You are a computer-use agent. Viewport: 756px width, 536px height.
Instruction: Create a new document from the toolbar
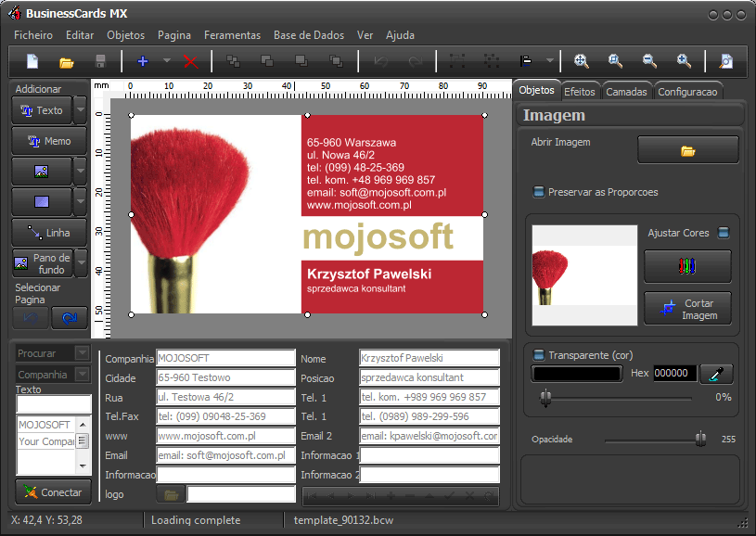click(32, 61)
